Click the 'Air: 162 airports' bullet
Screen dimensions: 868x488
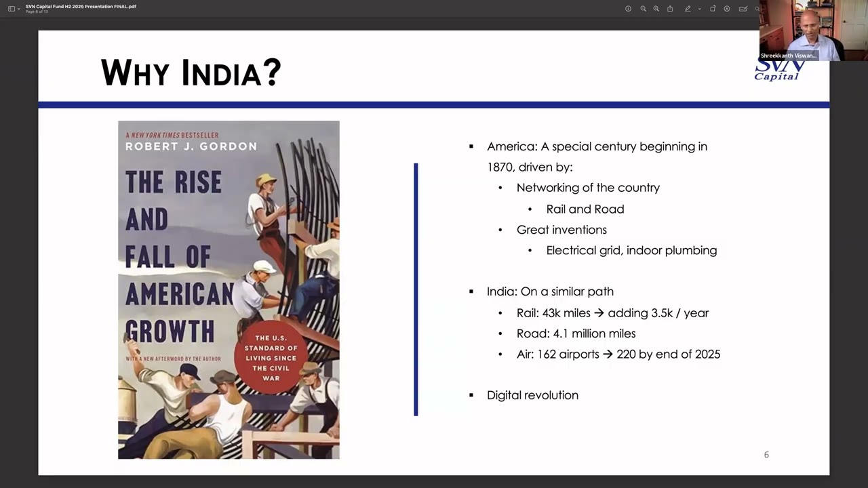coord(618,354)
